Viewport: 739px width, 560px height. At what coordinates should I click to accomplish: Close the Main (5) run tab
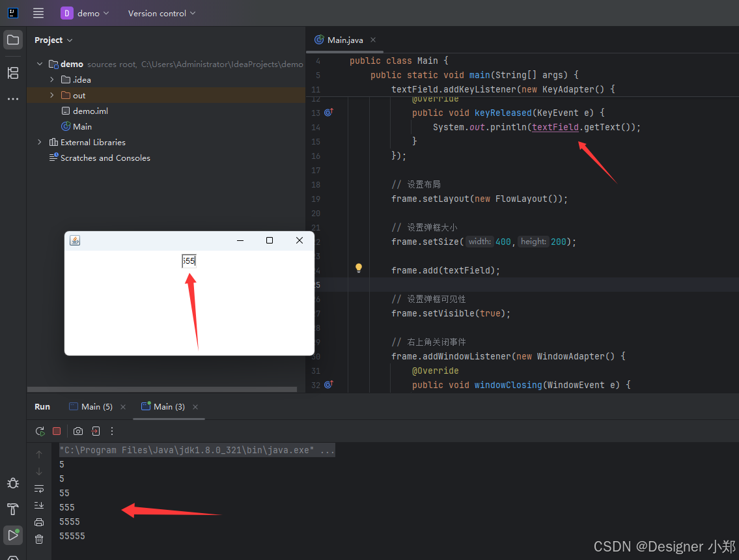click(123, 407)
